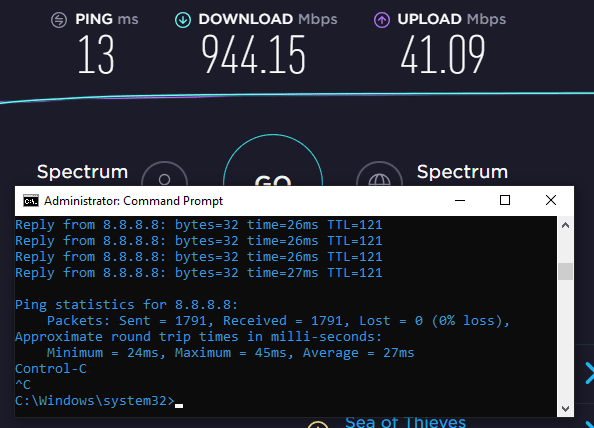
Task: Open the Sea of Thieves link
Action: pyautogui.click(x=405, y=422)
